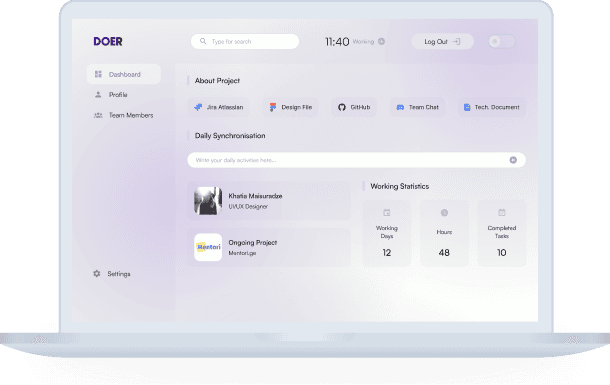This screenshot has height=385, width=610.
Task: Click the Jira logo icon
Action: [x=198, y=107]
